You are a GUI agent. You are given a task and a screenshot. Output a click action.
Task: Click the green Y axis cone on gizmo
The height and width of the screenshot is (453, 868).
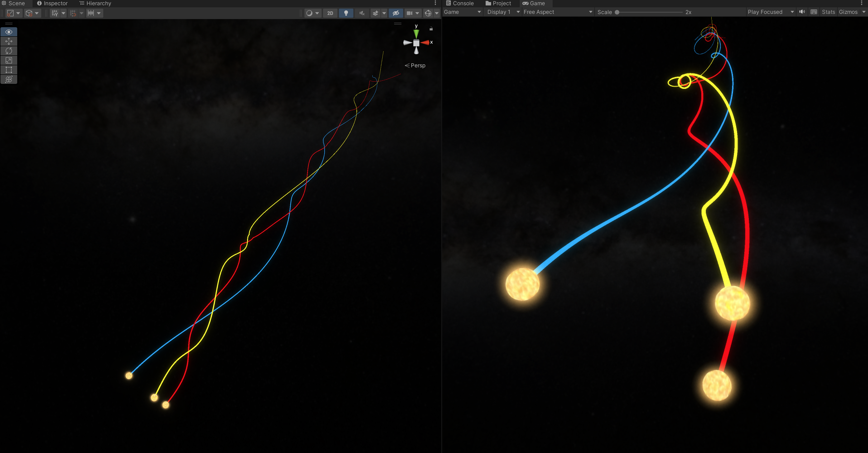pos(417,34)
